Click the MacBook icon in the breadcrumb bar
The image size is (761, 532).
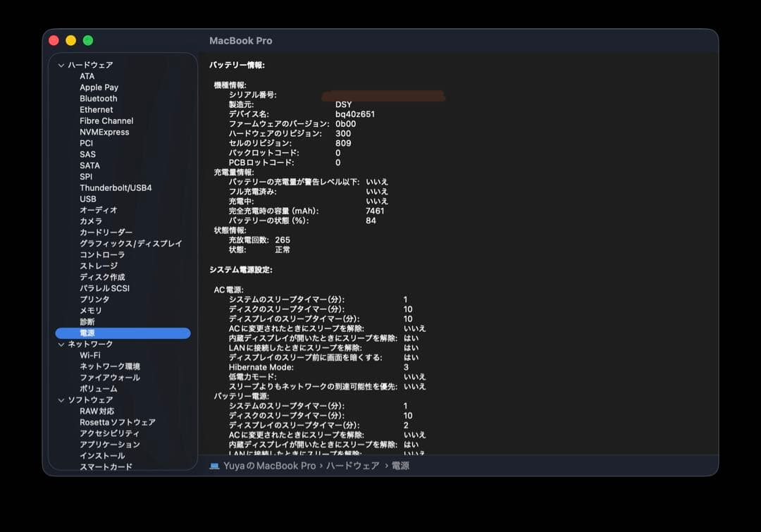[212, 466]
